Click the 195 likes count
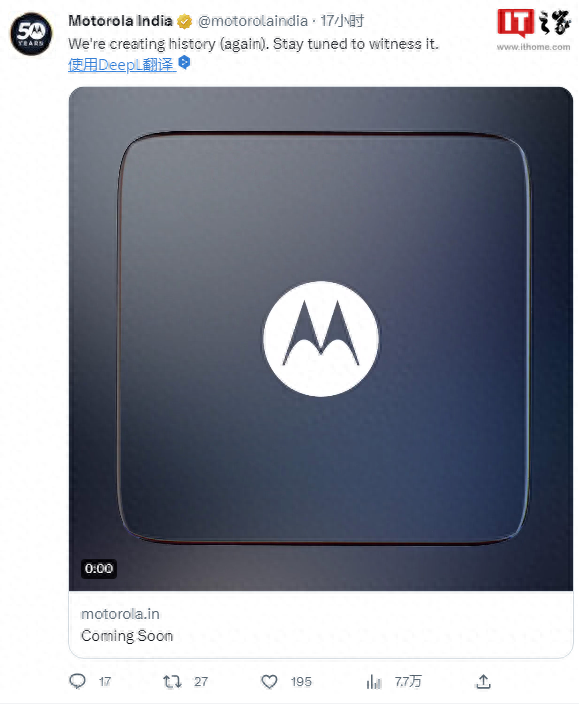This screenshot has width=579, height=705. [x=301, y=682]
